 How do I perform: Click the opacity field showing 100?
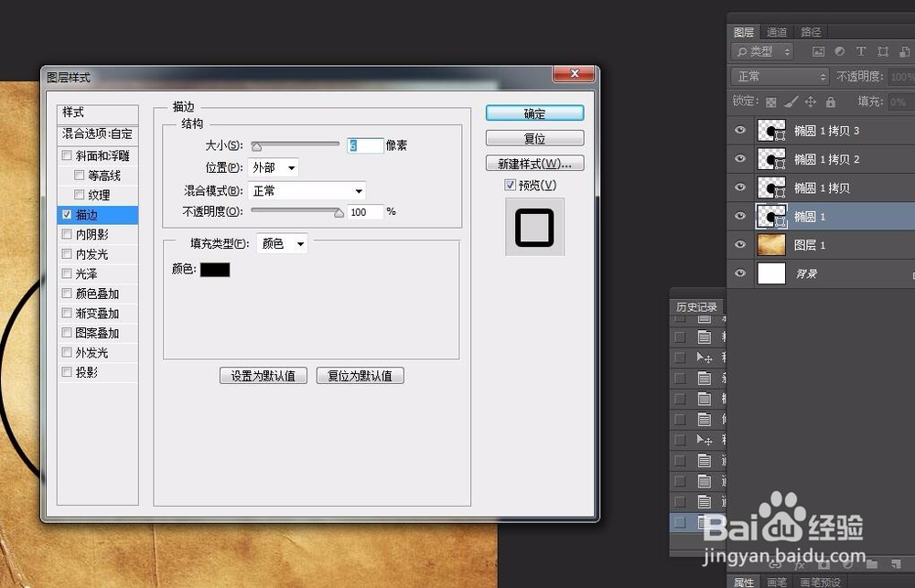click(x=365, y=212)
